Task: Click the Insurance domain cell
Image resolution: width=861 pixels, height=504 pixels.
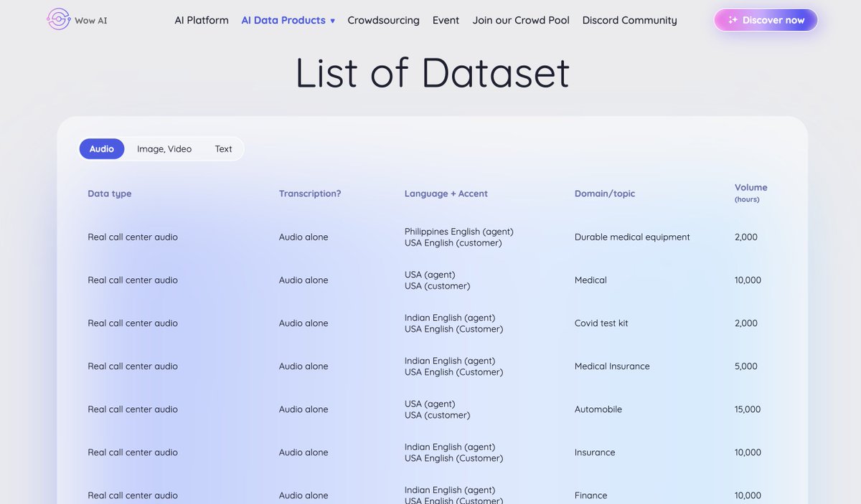Action: (x=595, y=452)
